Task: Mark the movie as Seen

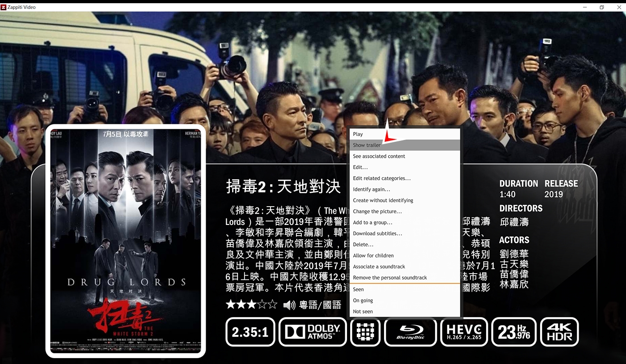Action: point(358,289)
